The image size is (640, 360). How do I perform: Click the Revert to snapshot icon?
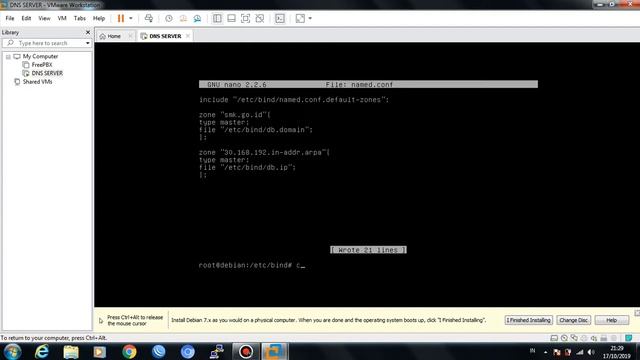pos(183,18)
